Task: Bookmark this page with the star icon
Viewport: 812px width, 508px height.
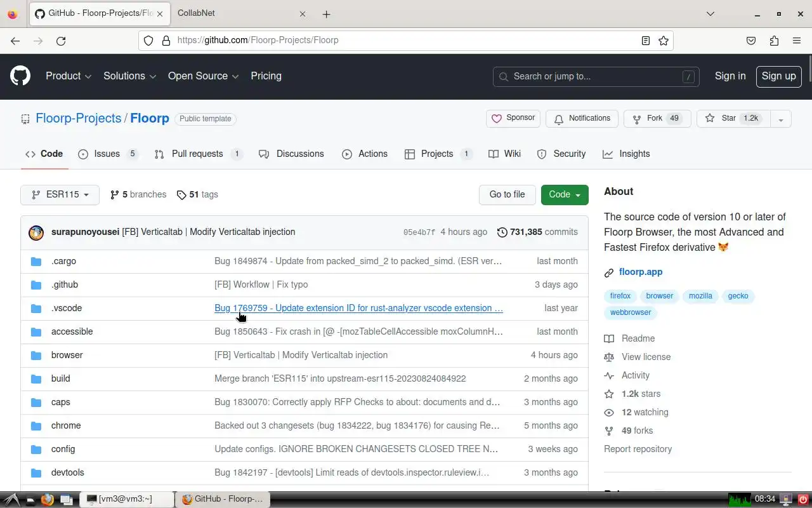Action: (x=664, y=41)
